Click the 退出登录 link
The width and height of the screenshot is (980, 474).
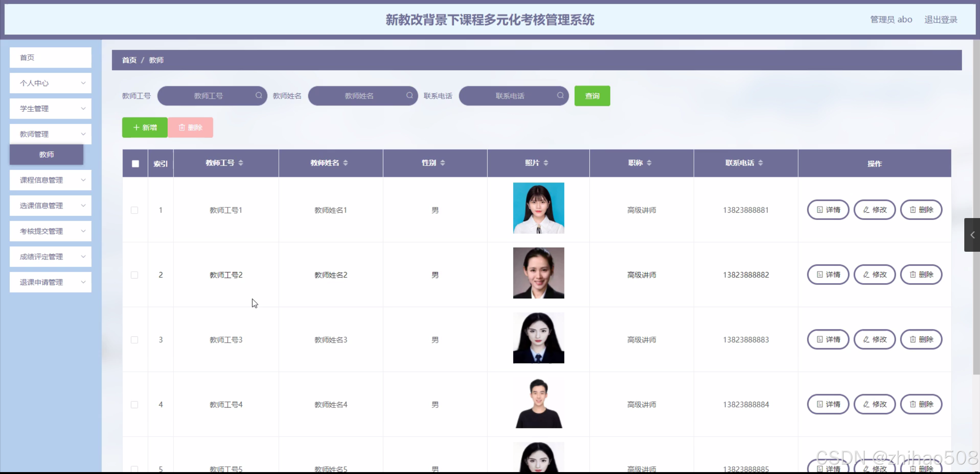[941, 20]
